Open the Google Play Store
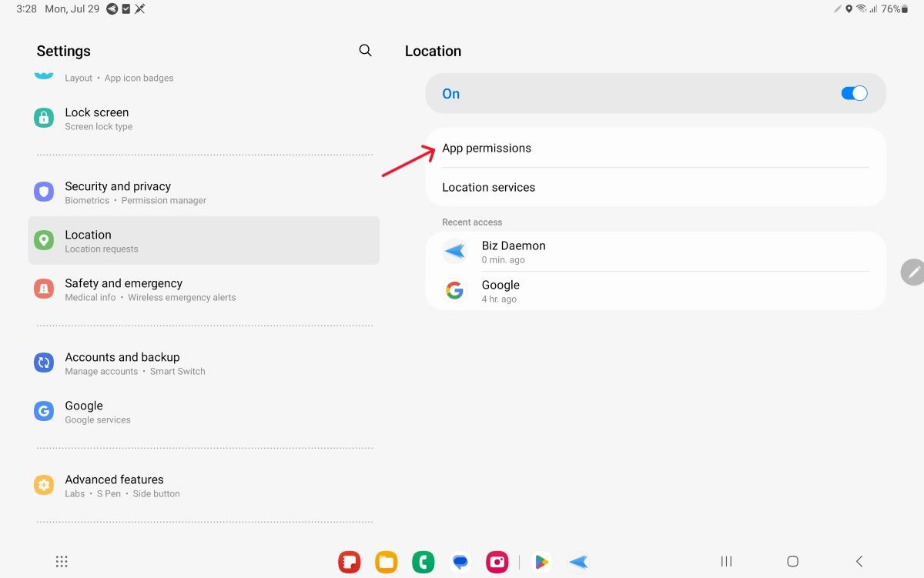The height and width of the screenshot is (578, 924). click(541, 561)
